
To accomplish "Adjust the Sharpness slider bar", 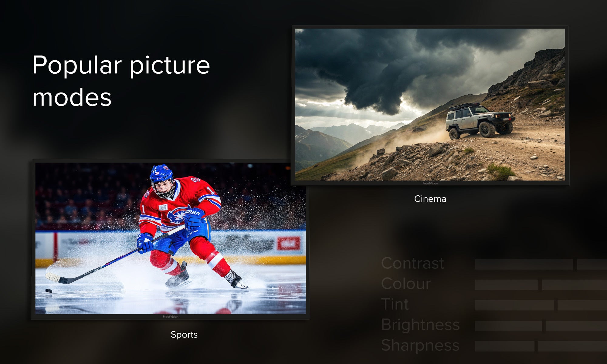I will tap(541, 346).
